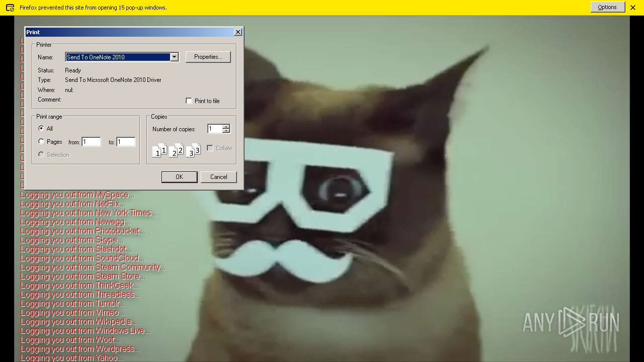
Task: Click the 'Send To Microsoft OneNote 2010 Driver' text
Action: coord(113,80)
